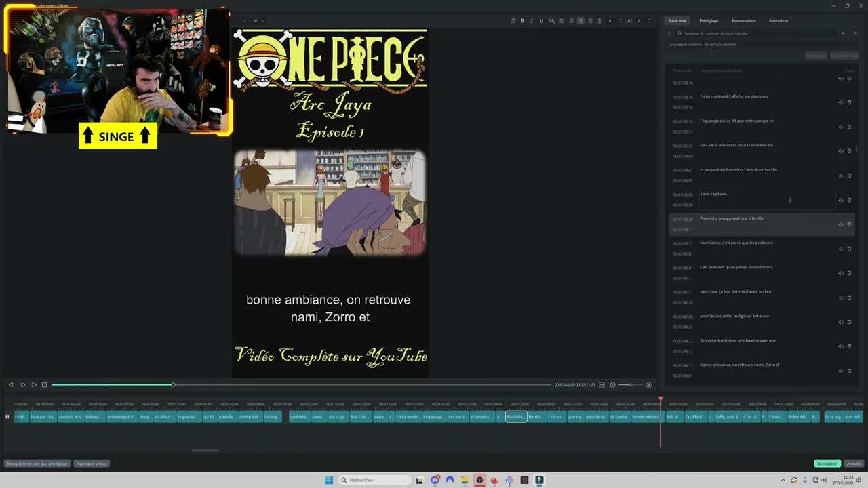Screen dimensions: 868x488
Task: Delete the subtitle 's'en prennent quasi jamais'
Action: point(850,273)
